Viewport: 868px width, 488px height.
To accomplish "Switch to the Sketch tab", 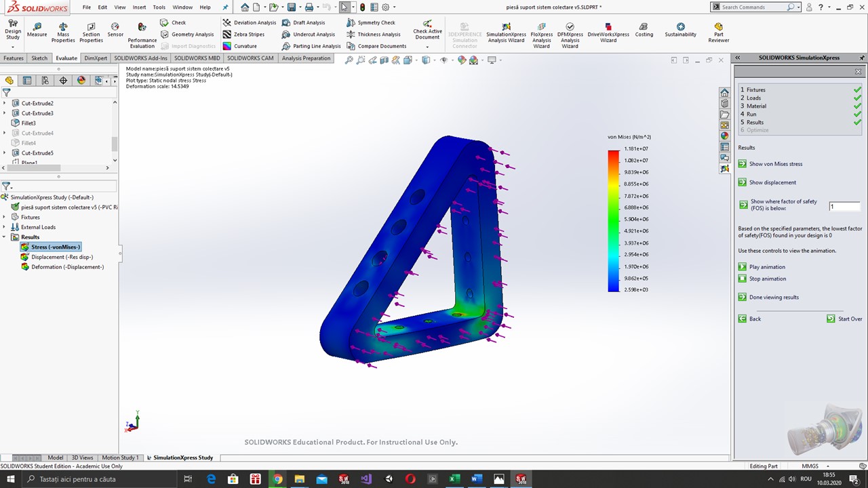I will tap(39, 58).
